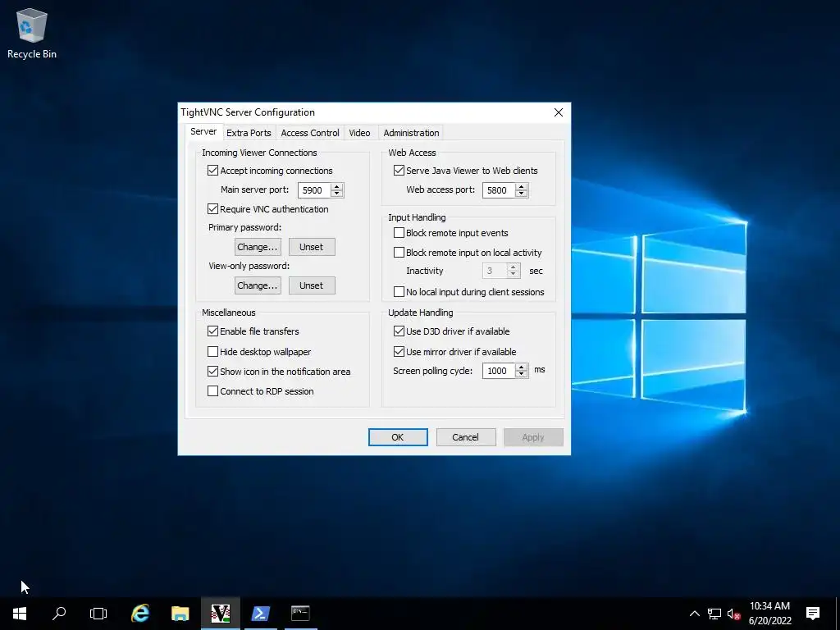840x630 pixels.
Task: Switch to Command Prompt on the taskbar
Action: (300, 614)
